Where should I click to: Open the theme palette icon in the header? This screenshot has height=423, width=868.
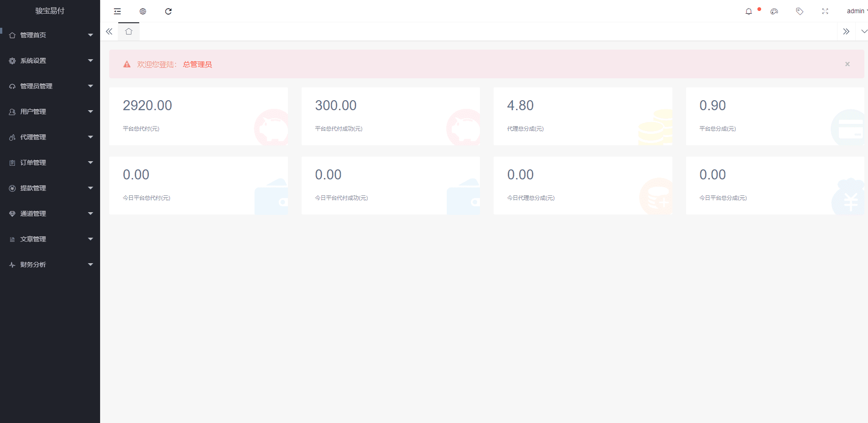tap(774, 11)
